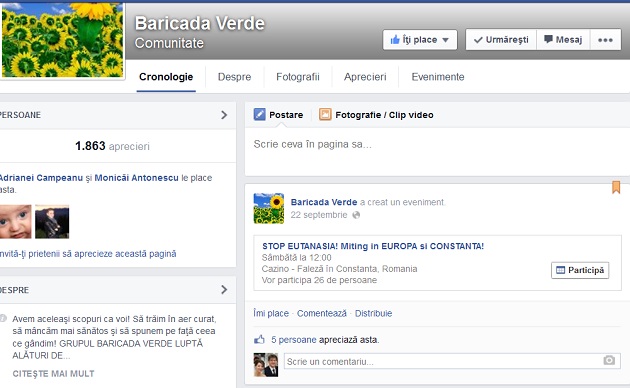
Task: Click the Scrie un comentariu field
Action: pos(452,361)
